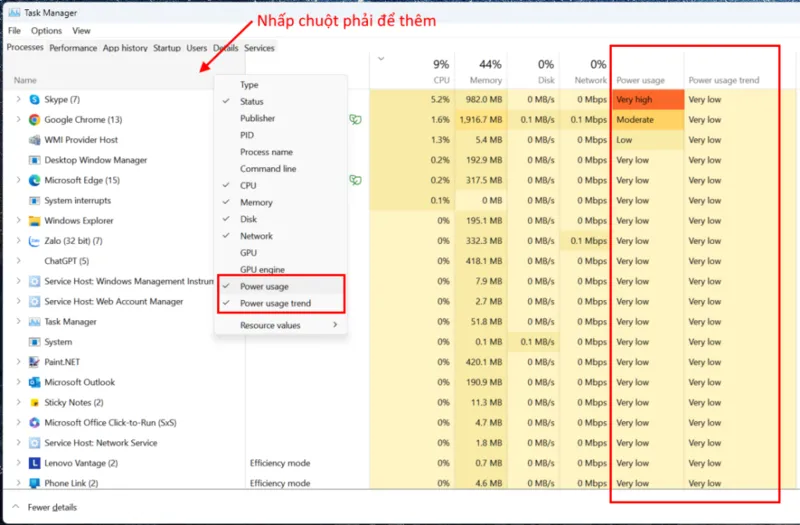Click the Desktop Window Manager icon
The width and height of the screenshot is (800, 525).
[34, 160]
